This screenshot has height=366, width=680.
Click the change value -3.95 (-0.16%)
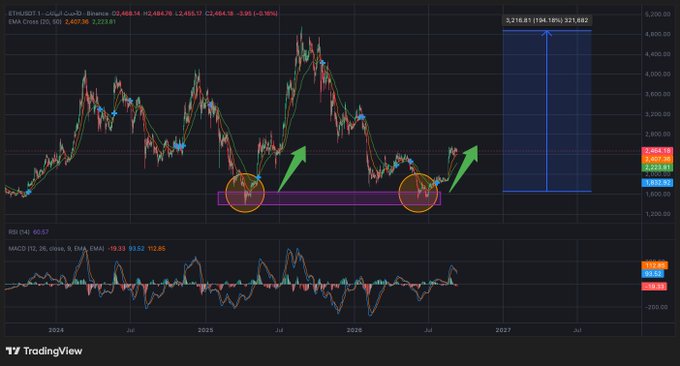coord(257,13)
